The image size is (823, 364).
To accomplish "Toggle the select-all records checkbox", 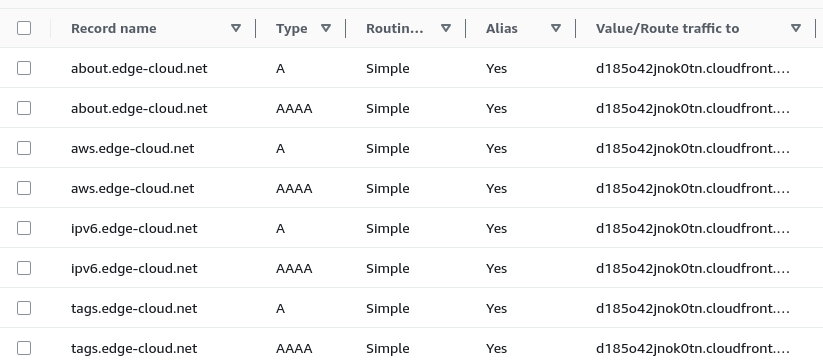I will pos(24,28).
